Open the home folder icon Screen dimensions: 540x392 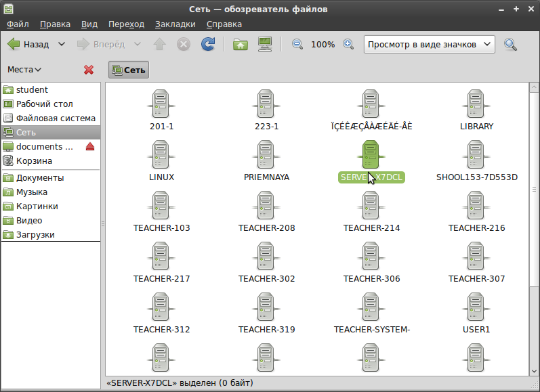[240, 45]
